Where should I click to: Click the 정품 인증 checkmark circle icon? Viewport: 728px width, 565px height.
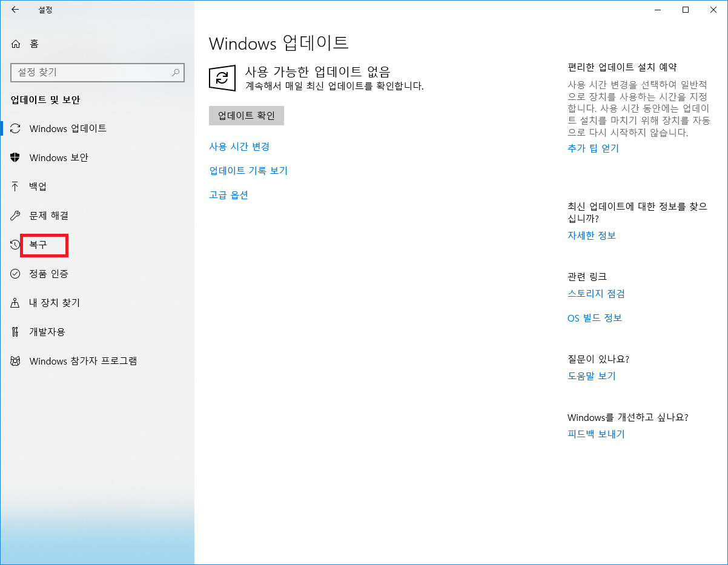[16, 274]
